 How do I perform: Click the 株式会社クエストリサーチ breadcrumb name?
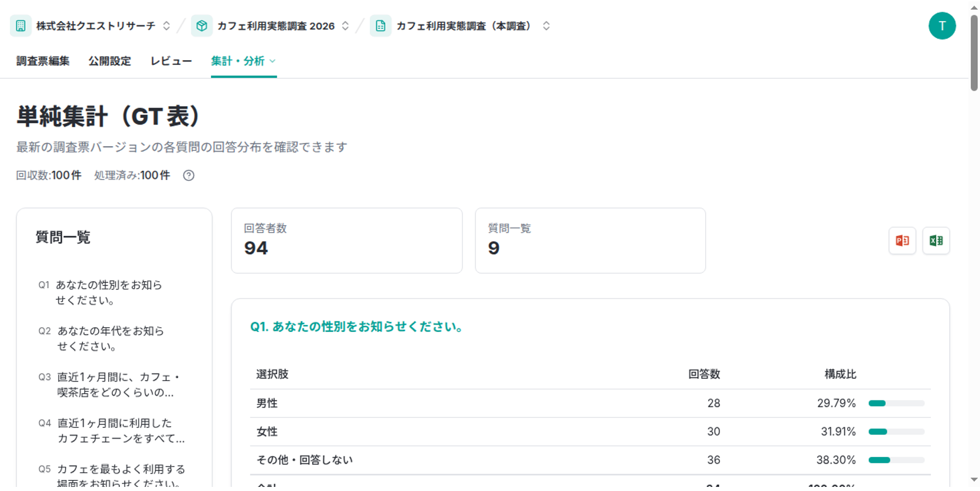click(96, 26)
